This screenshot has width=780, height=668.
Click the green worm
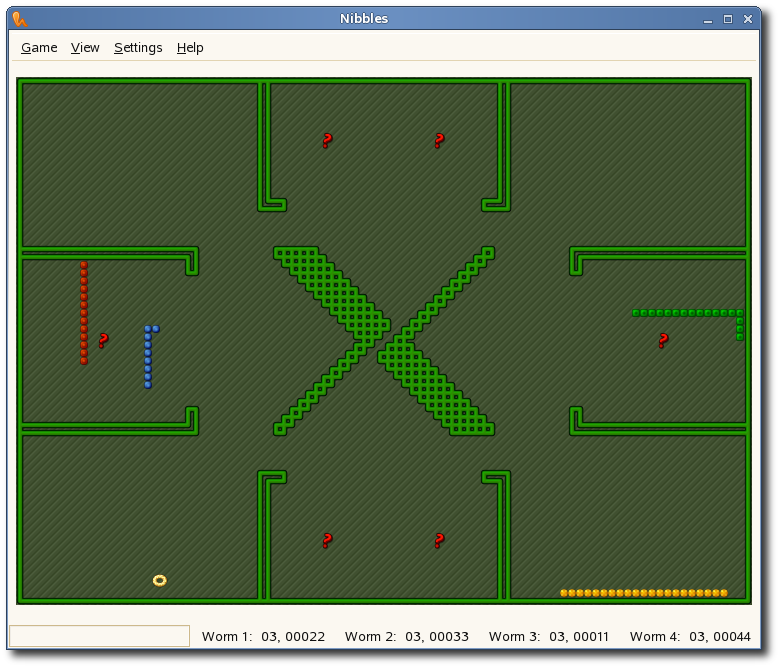point(687,313)
